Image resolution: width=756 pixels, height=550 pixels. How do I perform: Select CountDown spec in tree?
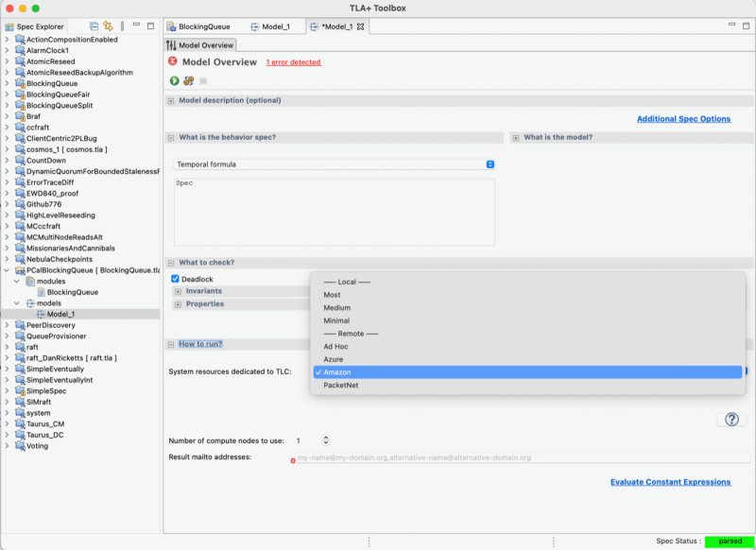pos(45,161)
